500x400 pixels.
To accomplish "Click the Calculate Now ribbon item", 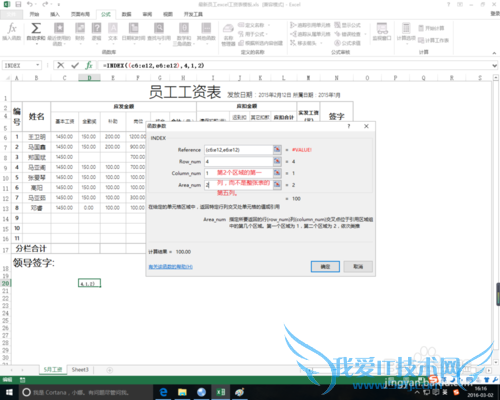I will tap(431, 28).
